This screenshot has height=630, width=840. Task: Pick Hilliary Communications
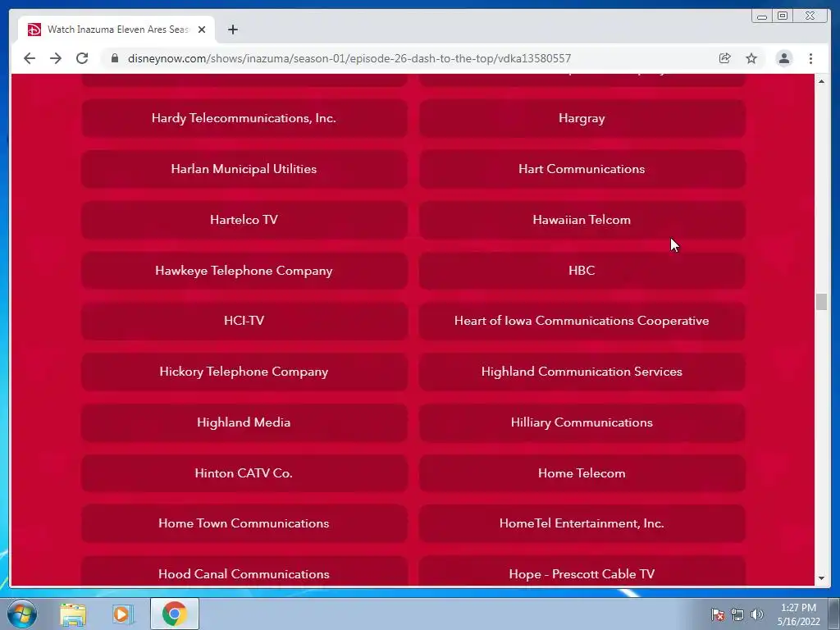pyautogui.click(x=582, y=422)
